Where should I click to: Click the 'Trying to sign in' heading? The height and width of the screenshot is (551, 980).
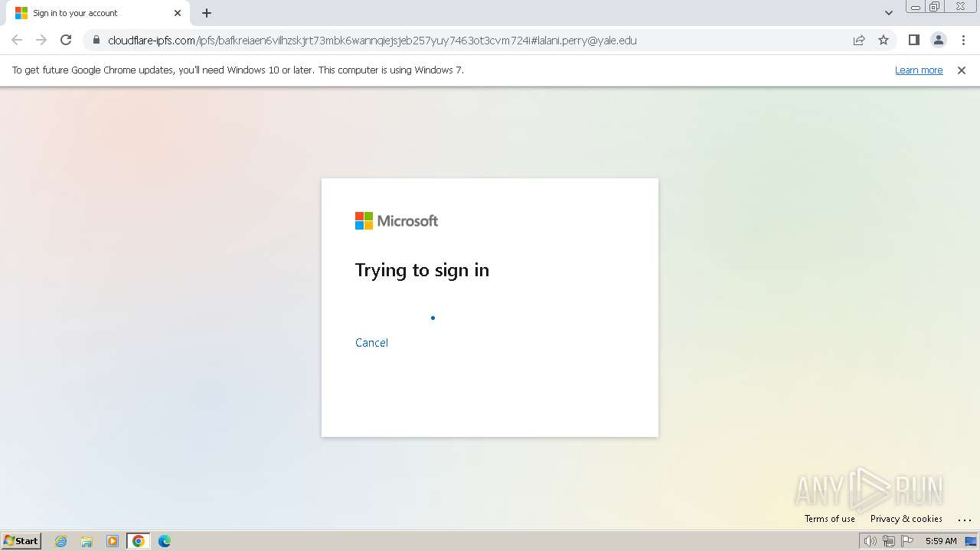[422, 270]
